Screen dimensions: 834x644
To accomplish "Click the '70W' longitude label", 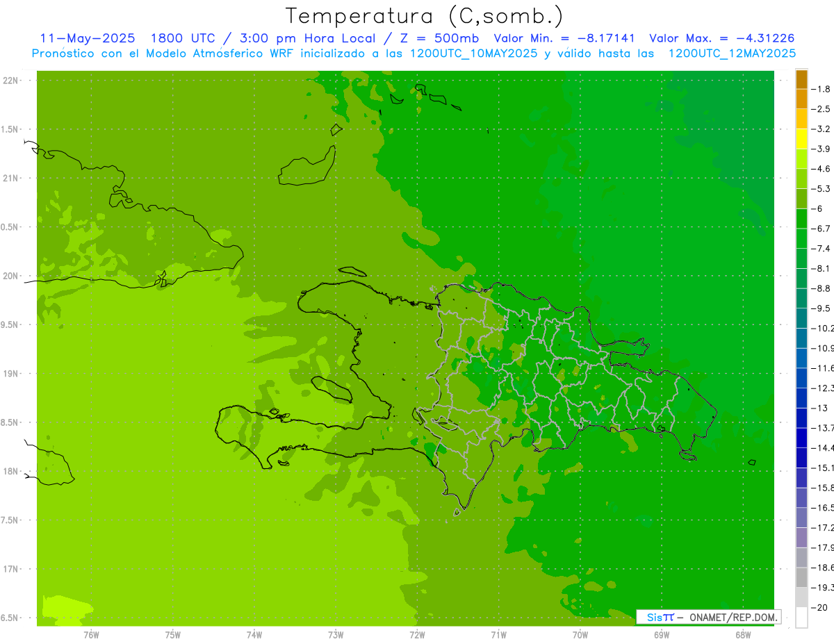I will pyautogui.click(x=580, y=634).
